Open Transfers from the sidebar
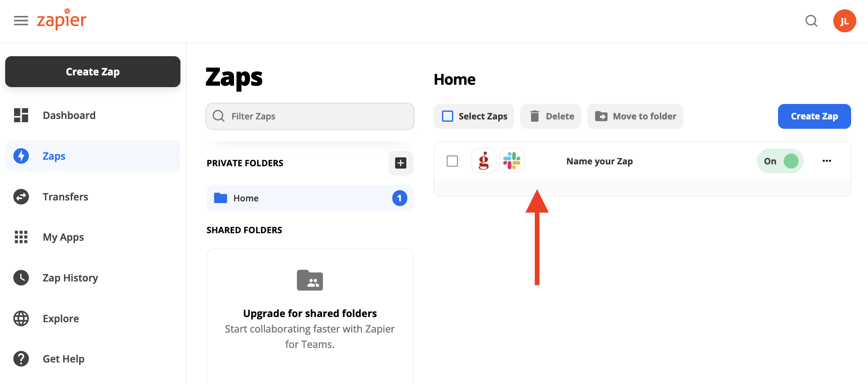Screen dimensions: 868x384 click(93, 197)
